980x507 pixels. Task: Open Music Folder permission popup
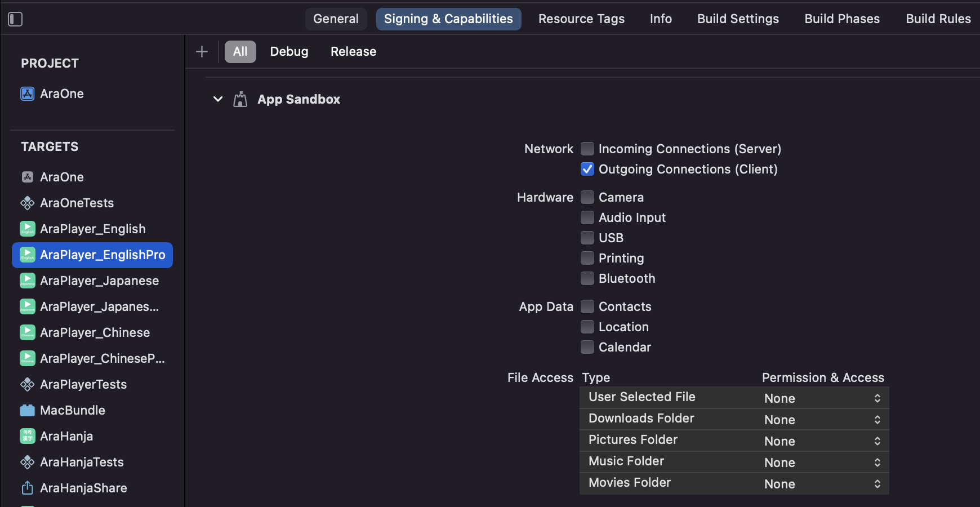tap(822, 462)
